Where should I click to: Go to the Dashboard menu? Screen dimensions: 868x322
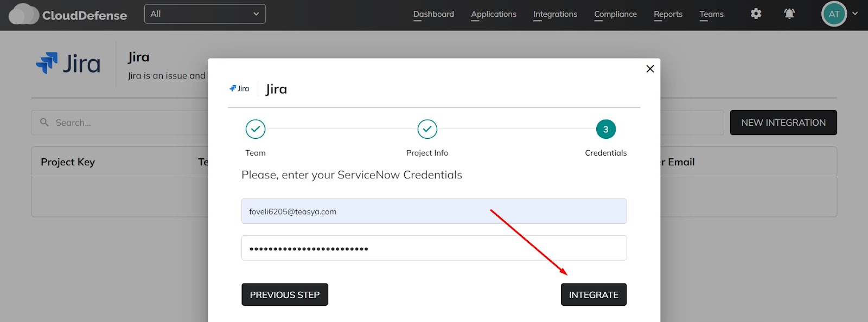click(x=433, y=14)
